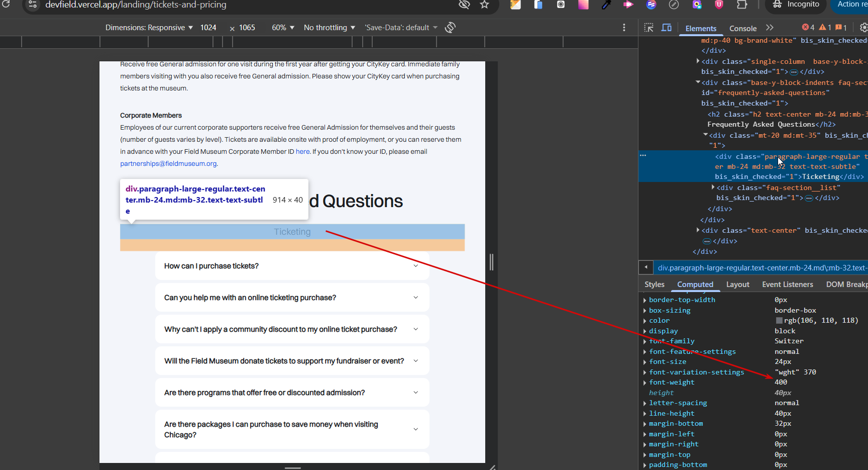Click the browser reload icon
The height and width of the screenshot is (470, 868).
click(x=6, y=4)
